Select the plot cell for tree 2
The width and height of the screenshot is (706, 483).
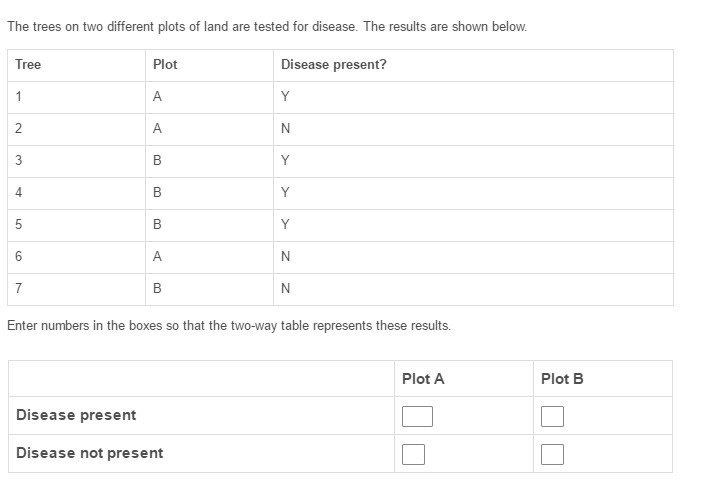[157, 129]
